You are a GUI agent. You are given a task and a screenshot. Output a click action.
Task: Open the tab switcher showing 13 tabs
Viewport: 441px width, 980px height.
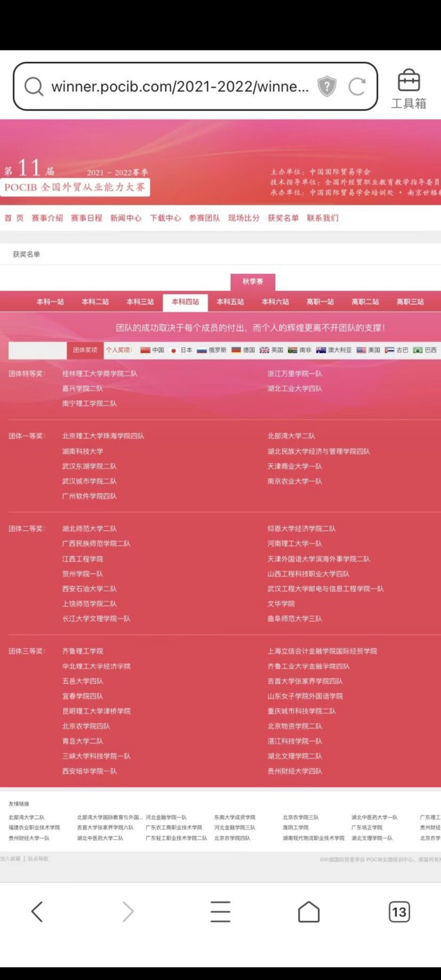399,912
